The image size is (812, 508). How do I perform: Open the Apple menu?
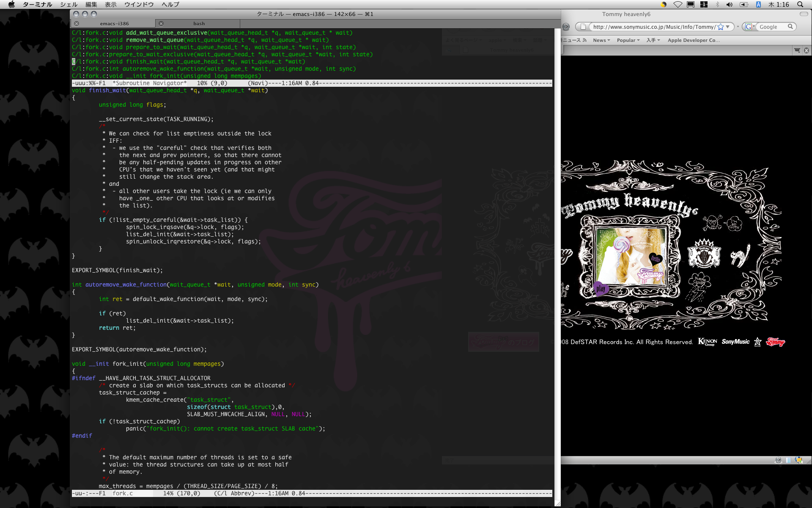tap(11, 4)
